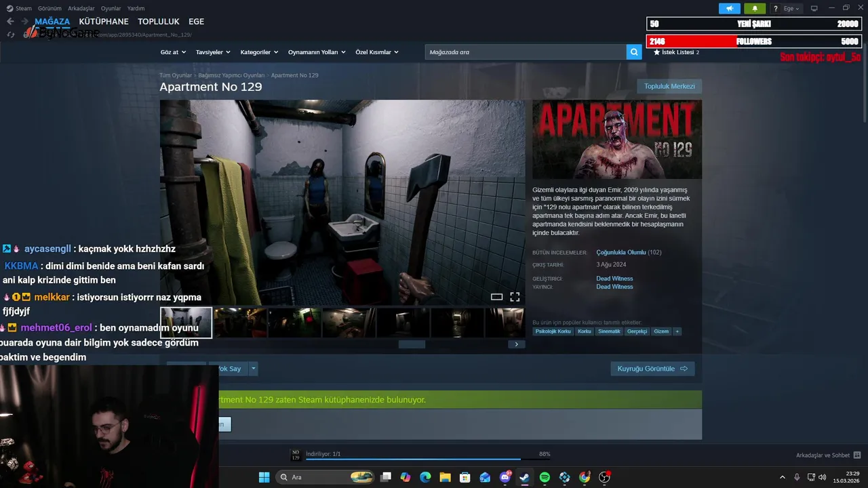This screenshot has height=488, width=868.
Task: Click the Kuyruğu Görüntüle button
Action: point(652,369)
